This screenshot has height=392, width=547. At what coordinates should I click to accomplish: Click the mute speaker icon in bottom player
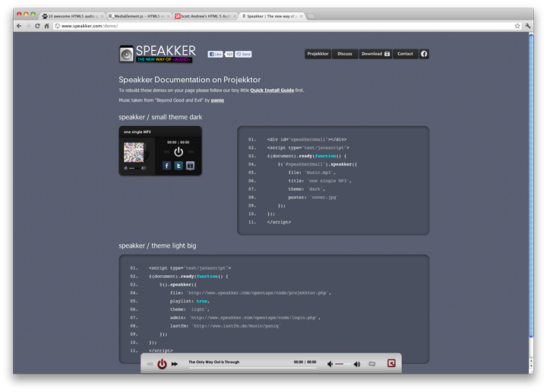[x=330, y=364]
